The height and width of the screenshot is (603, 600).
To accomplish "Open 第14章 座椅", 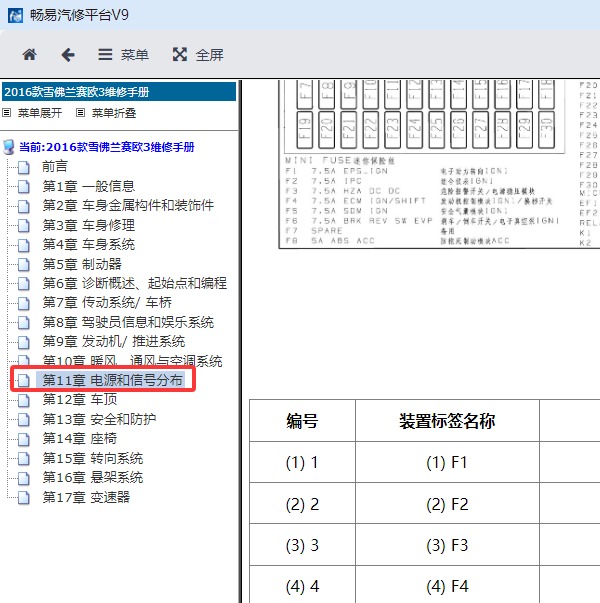I will (80, 438).
